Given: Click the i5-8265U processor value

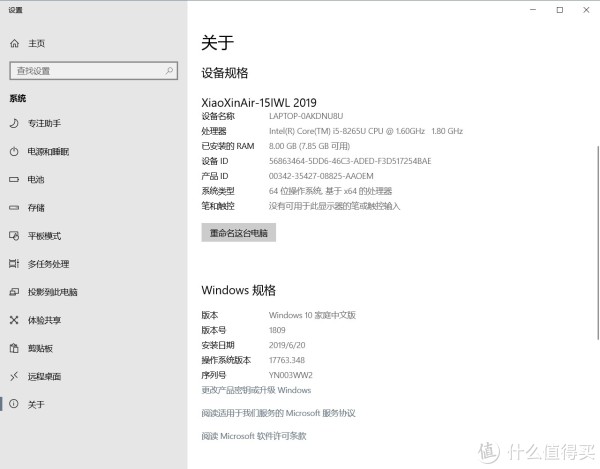Looking at the screenshot, I should (366, 131).
